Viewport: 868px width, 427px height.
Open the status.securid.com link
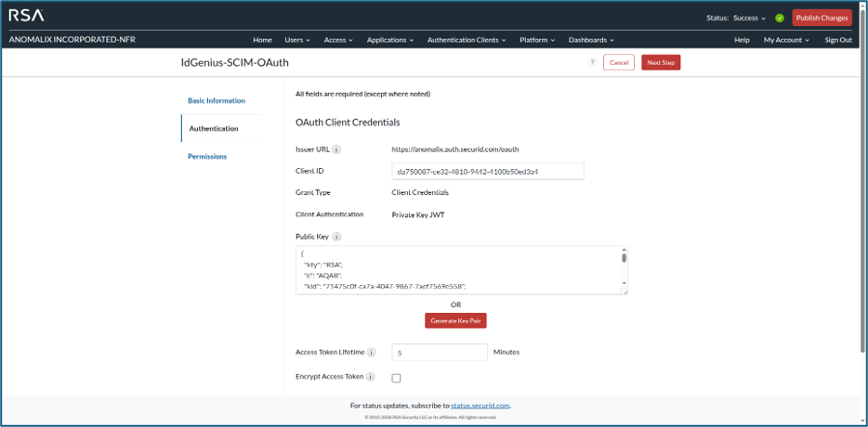click(x=480, y=406)
